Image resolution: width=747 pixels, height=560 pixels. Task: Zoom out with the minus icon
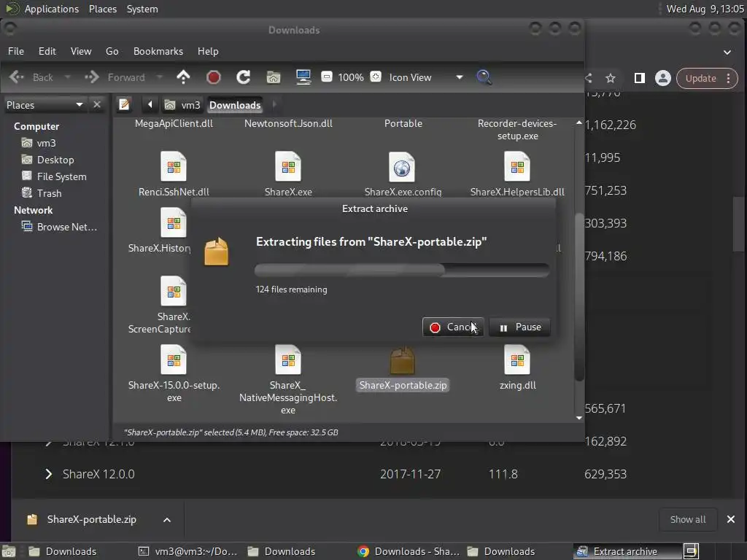click(327, 77)
